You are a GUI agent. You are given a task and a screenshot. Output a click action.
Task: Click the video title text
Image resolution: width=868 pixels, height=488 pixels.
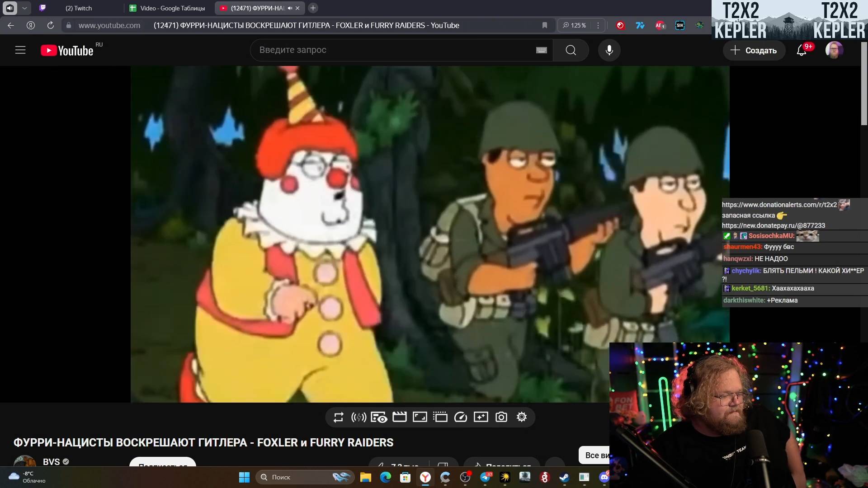[x=203, y=443]
